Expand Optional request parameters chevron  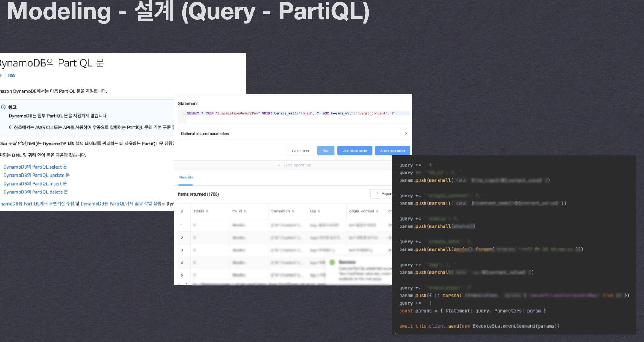(x=406, y=134)
